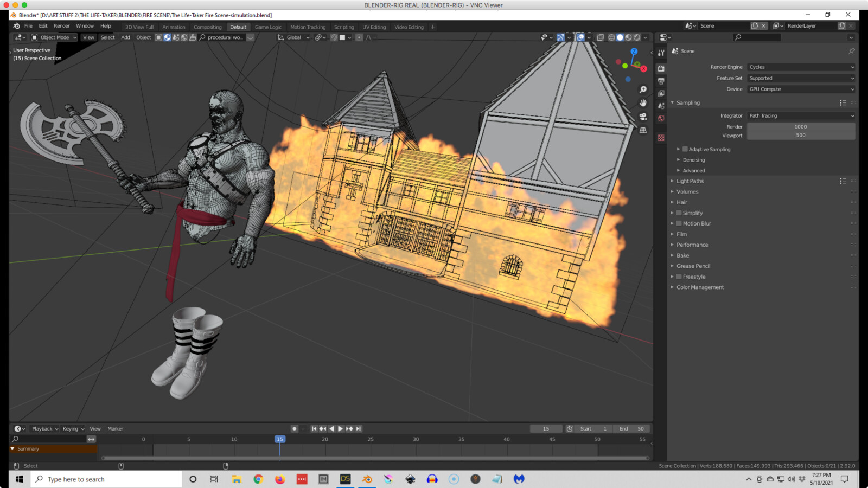Collapse the Sampling panel
This screenshot has height=488, width=868.
tap(688, 103)
